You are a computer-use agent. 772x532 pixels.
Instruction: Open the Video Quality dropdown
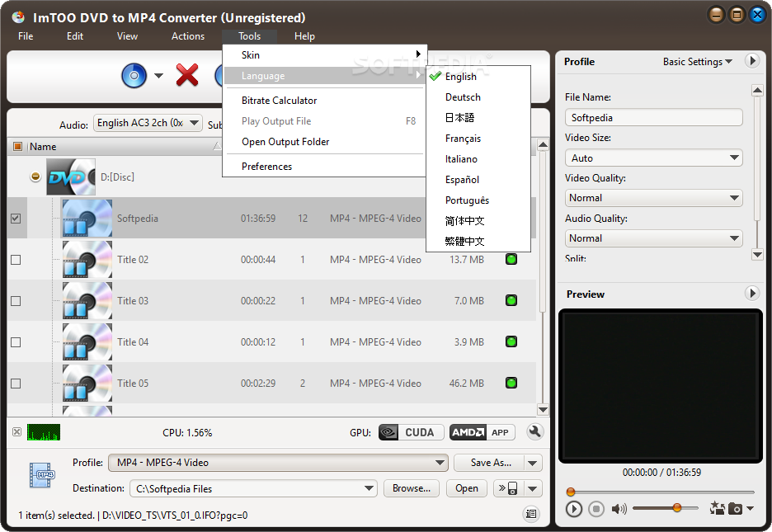coord(653,198)
